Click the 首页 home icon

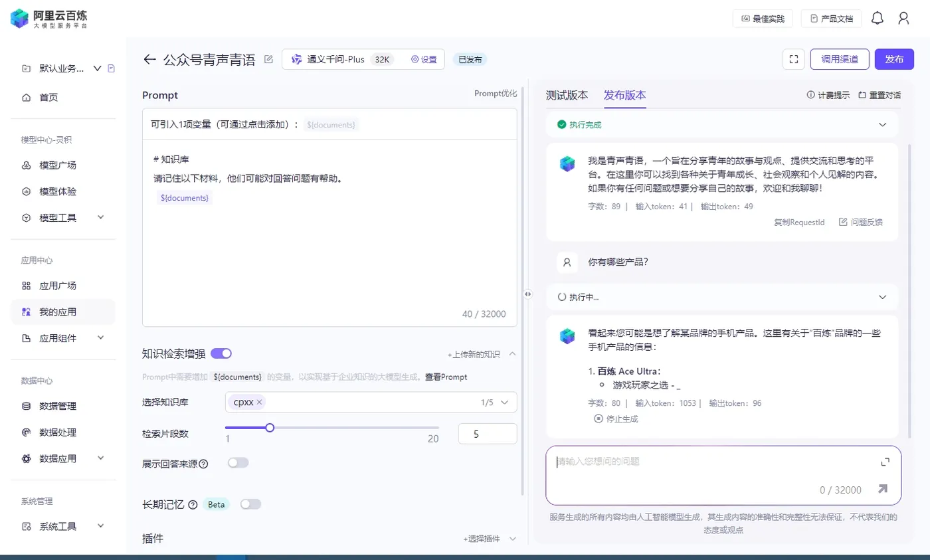[x=27, y=98]
